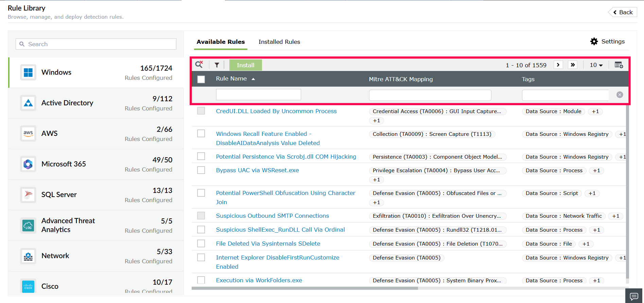Screen dimensions: 644x303
Task: Select the Advanced Threat Analytics icon
Action: coord(28,225)
